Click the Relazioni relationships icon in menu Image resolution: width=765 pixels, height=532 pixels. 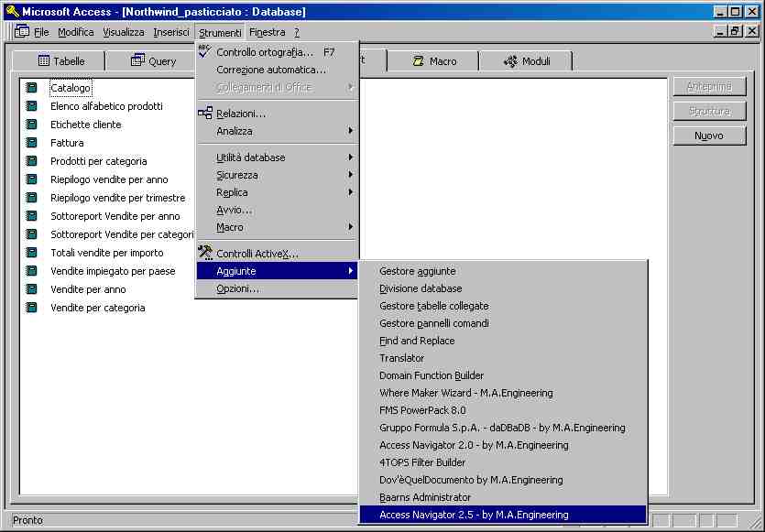point(205,114)
